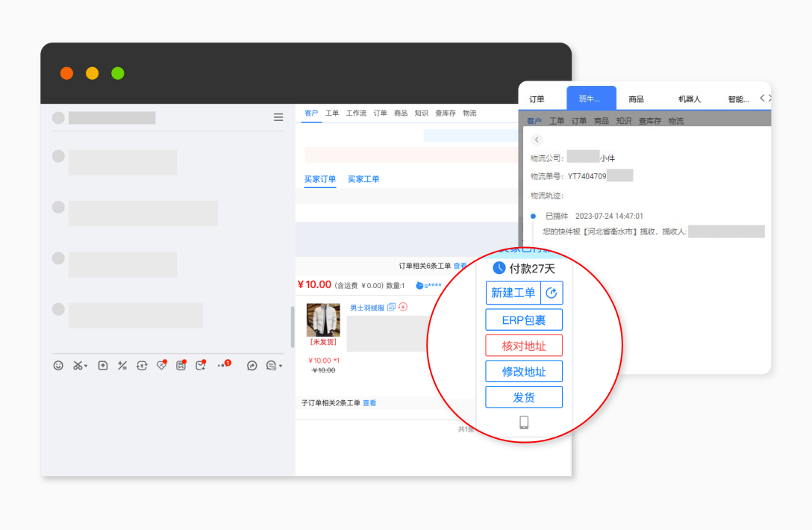
Task: Switch to 买家工单 sub-tab
Action: point(363,179)
